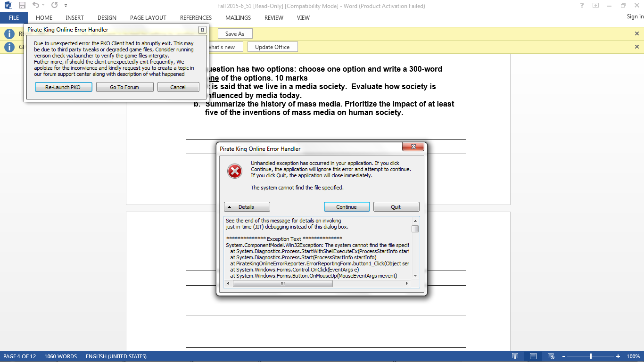Click the Redo/Repeat icon in Quick Access Toolbar

pos(54,6)
